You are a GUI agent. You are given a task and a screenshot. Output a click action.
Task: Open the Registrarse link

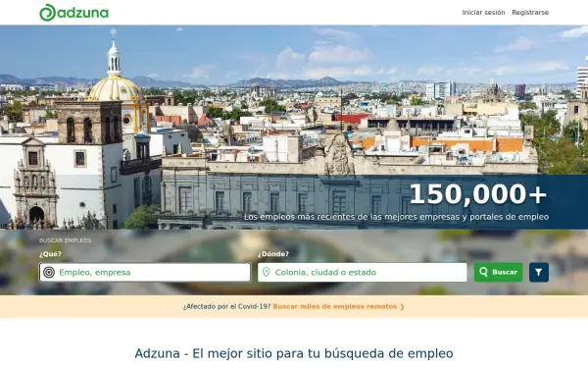530,13
